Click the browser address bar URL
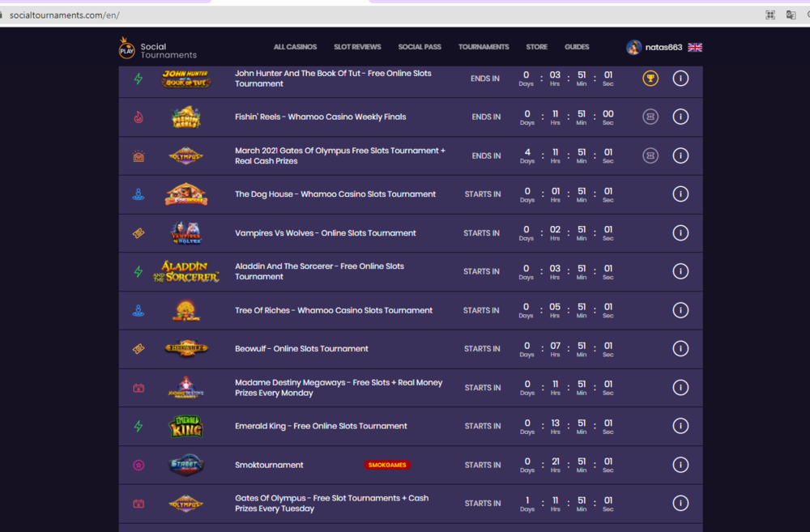The image size is (810, 532). point(65,15)
